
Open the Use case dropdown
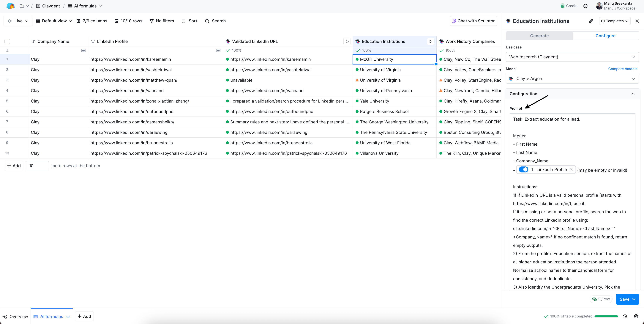[x=572, y=57]
